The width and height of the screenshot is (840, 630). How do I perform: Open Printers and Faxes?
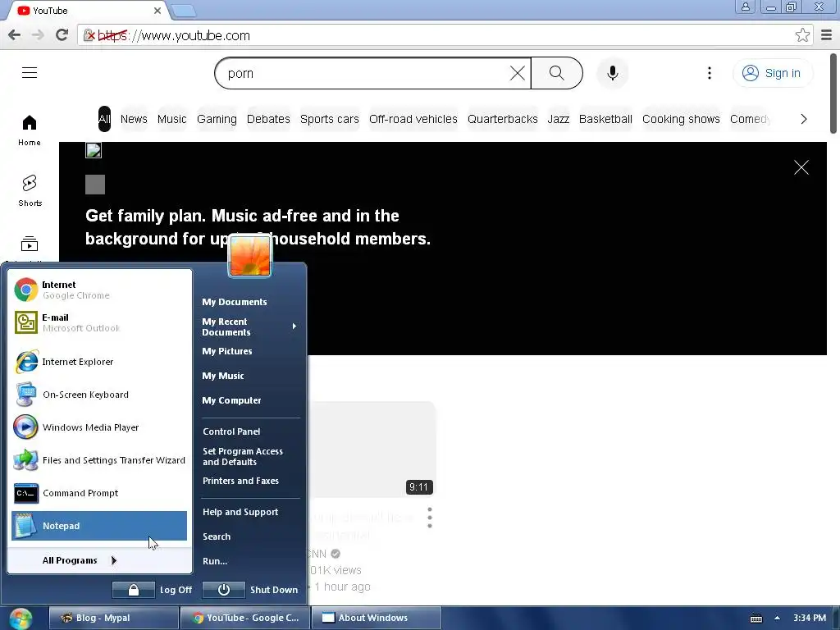[x=240, y=481]
